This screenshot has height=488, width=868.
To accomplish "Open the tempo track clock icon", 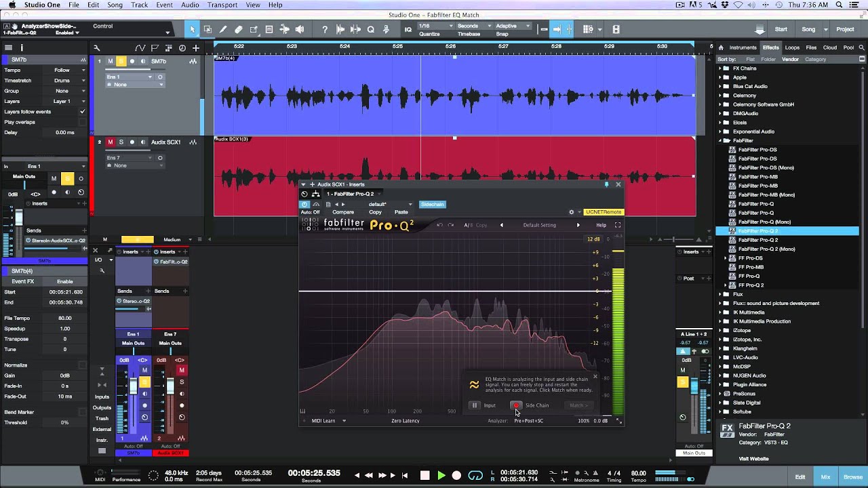I will point(182,47).
